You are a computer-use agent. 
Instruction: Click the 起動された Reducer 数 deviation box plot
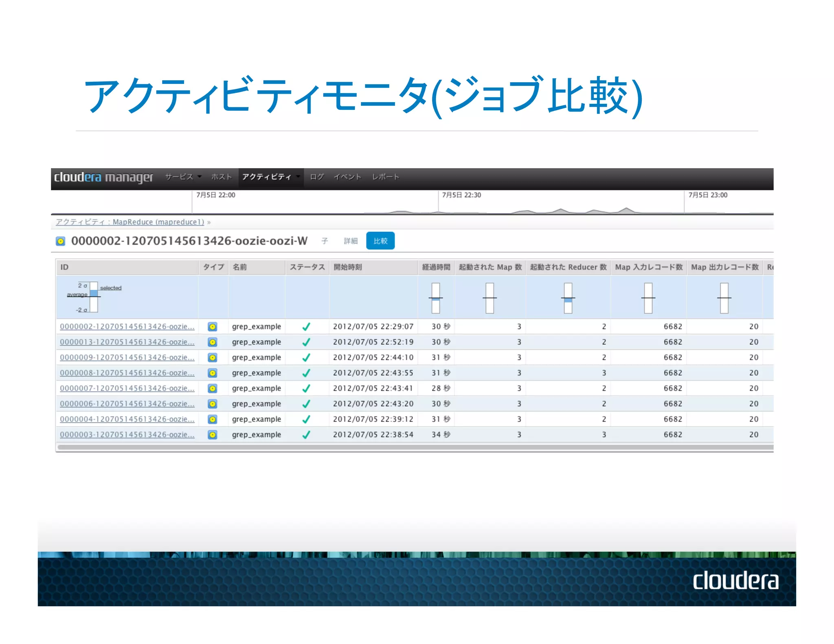(568, 298)
